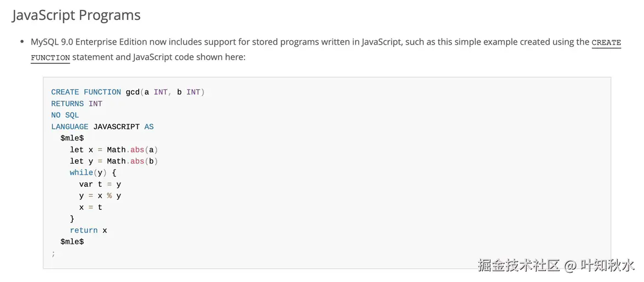Click the FUNCTION link before 'statement'

[50, 57]
